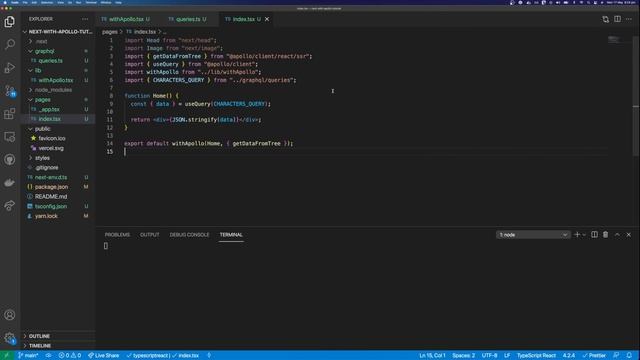Close the terminal panel
This screenshot has height=360, width=640.
[629, 235]
